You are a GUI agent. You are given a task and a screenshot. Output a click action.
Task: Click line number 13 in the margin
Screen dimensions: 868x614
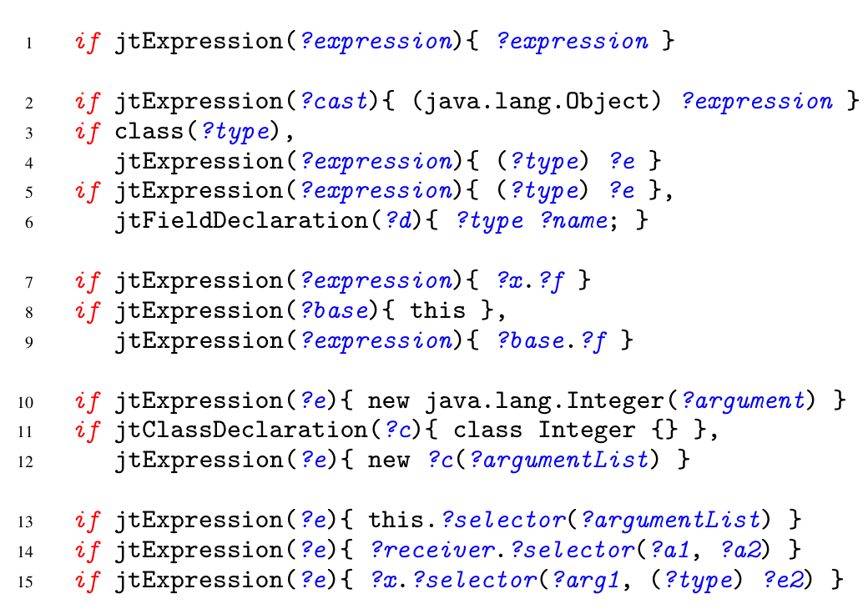(25, 522)
